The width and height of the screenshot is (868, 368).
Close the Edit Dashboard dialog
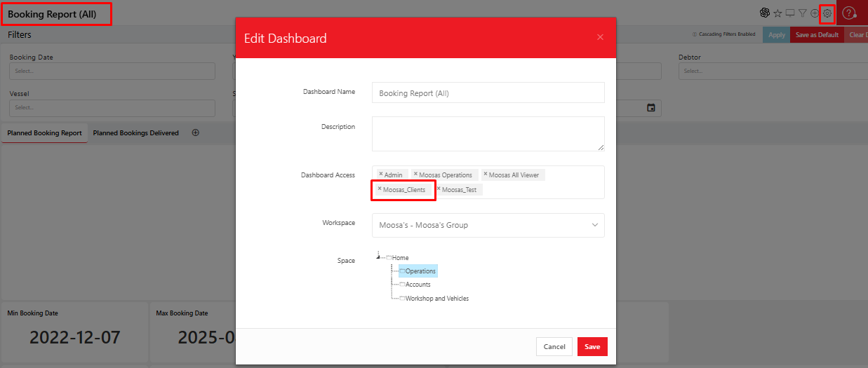click(600, 37)
